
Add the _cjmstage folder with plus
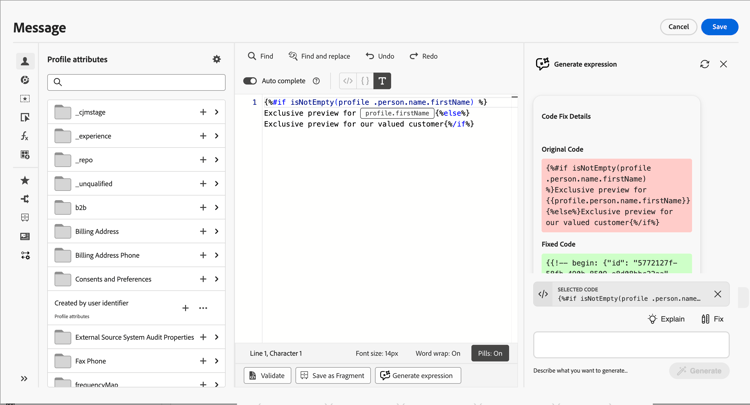(x=203, y=112)
